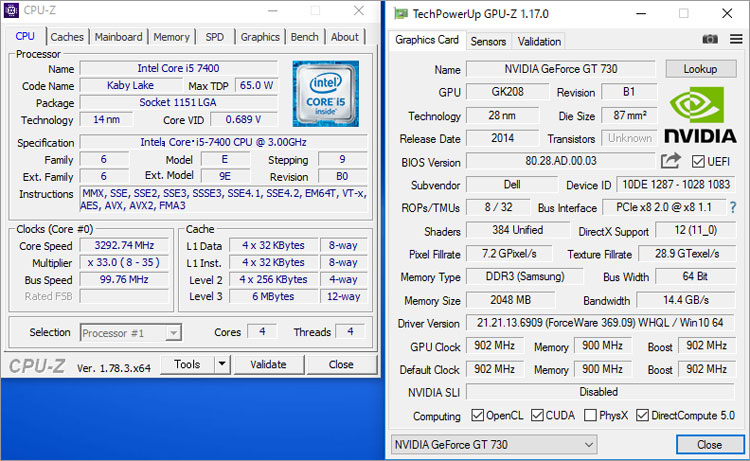Click the Intel Core i5 logo badge
The image size is (750, 461).
[x=326, y=94]
